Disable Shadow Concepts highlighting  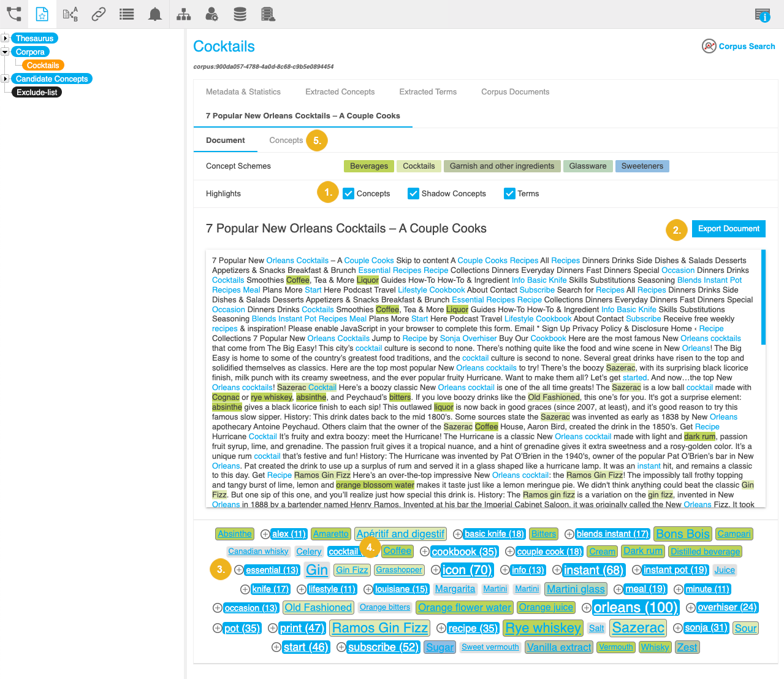[413, 194]
